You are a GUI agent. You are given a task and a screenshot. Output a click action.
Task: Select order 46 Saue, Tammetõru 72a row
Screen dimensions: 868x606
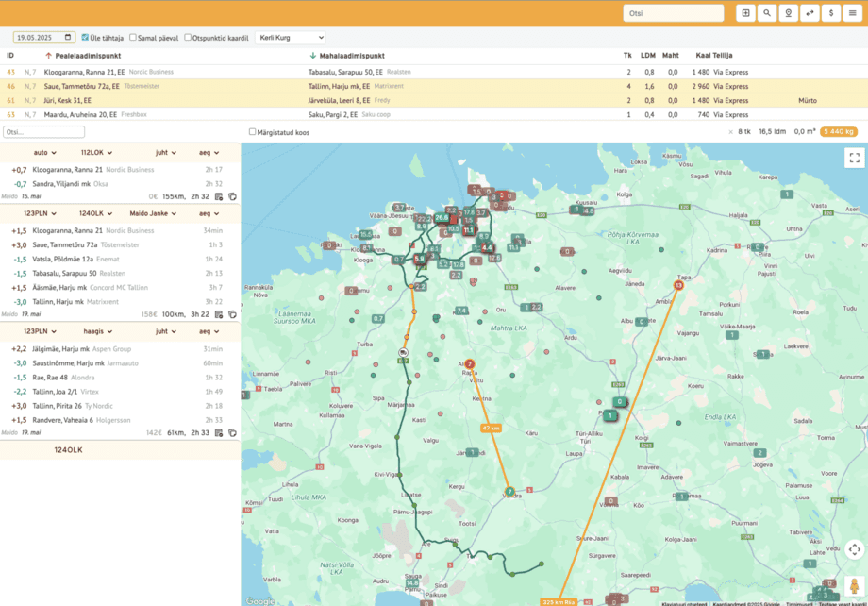pos(434,87)
